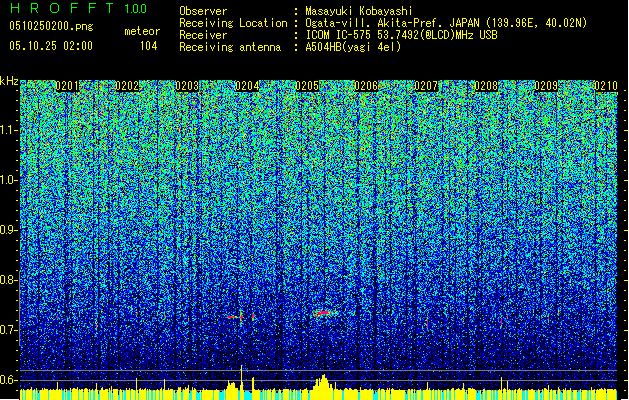629x400 pixels.
Task: Click the timestamp 05.10.25 02:00
Action: coord(51,46)
